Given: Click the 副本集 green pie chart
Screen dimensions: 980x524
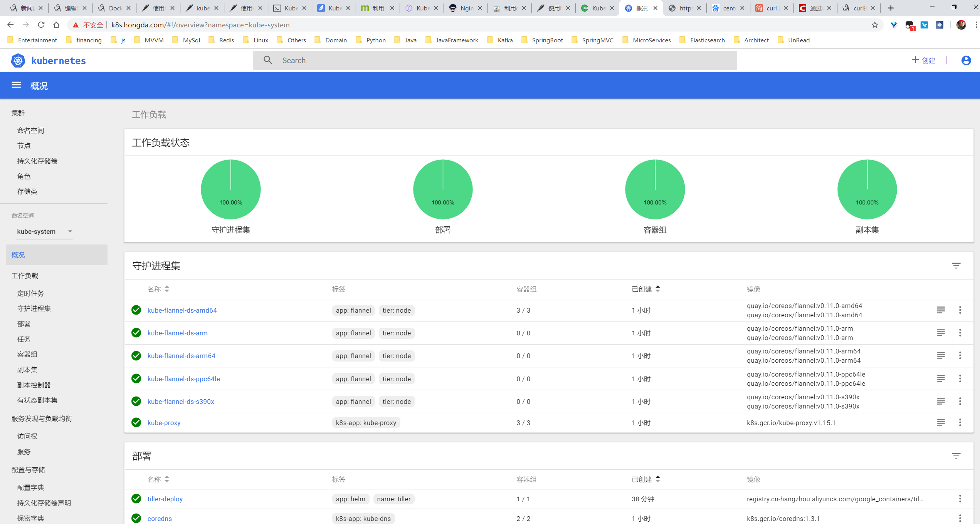Looking at the screenshot, I should [x=867, y=189].
